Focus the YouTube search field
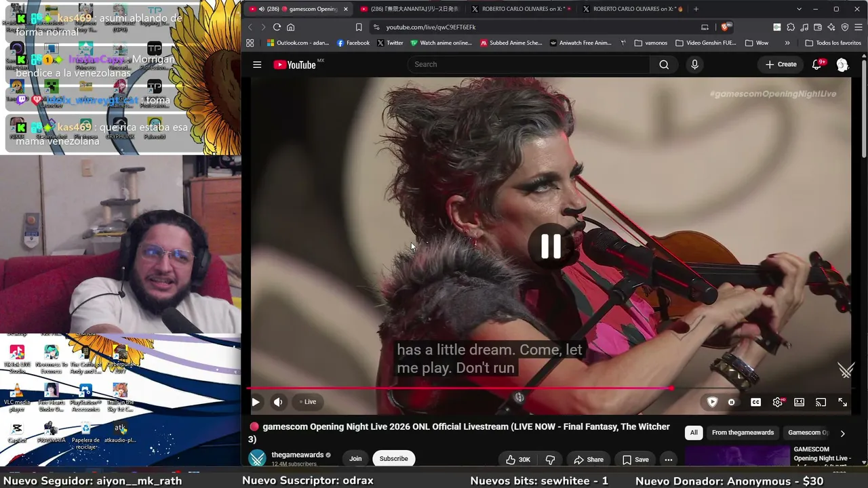868x488 pixels. coord(528,64)
